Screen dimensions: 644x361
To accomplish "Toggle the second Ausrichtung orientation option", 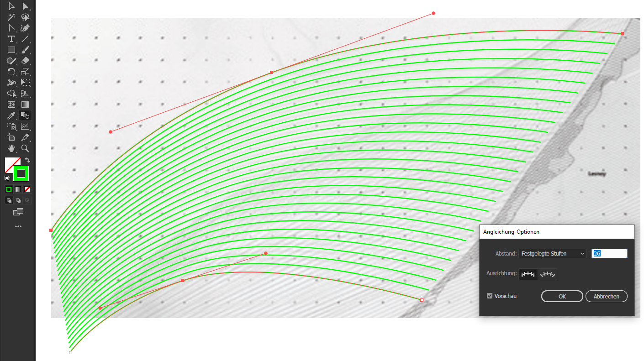I will click(x=547, y=274).
